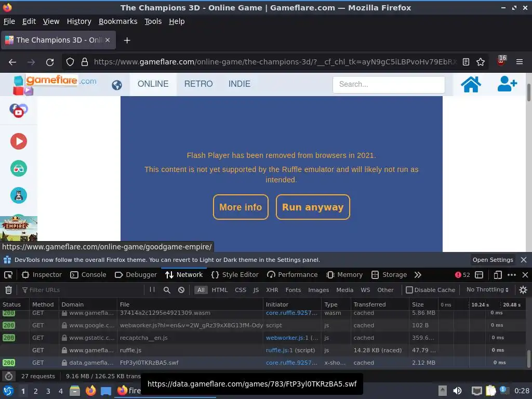532x399 pixels.
Task: Click the Run anyway button
Action: point(313,207)
